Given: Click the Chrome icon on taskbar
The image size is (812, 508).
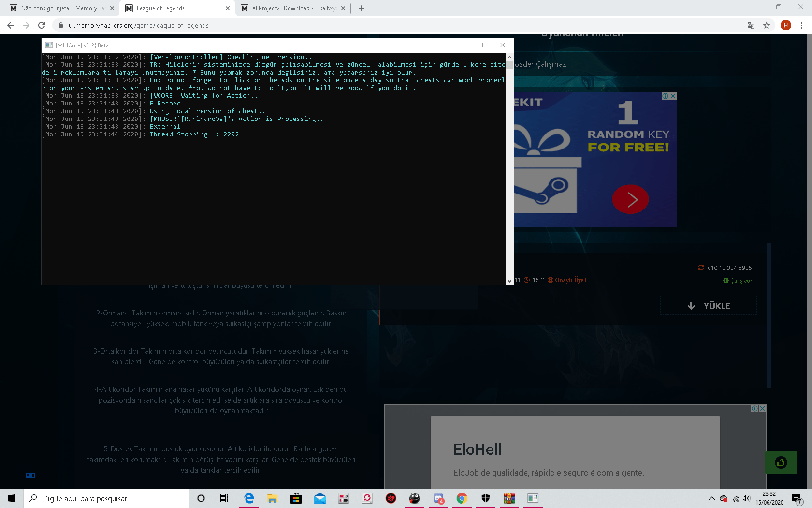Looking at the screenshot, I should point(462,498).
